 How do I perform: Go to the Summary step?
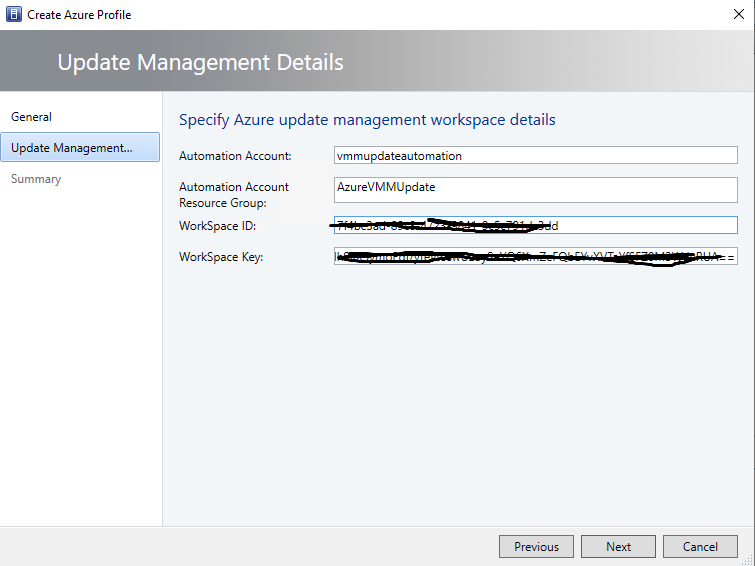click(x=36, y=179)
